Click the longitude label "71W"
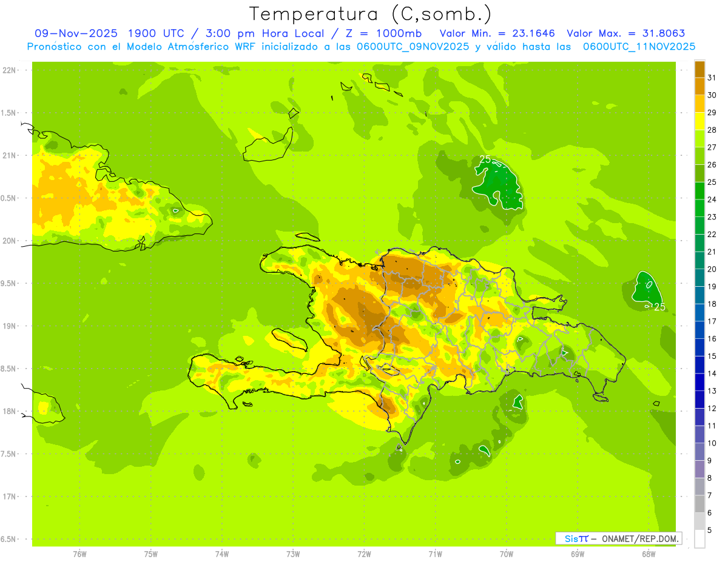Screen dimensions: 728x562 (435, 554)
